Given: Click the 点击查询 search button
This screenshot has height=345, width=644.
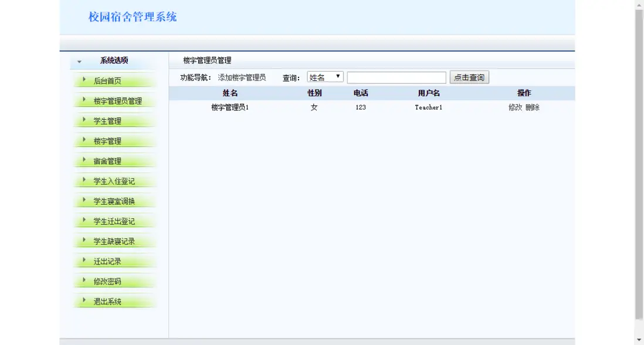Looking at the screenshot, I should coord(469,76).
